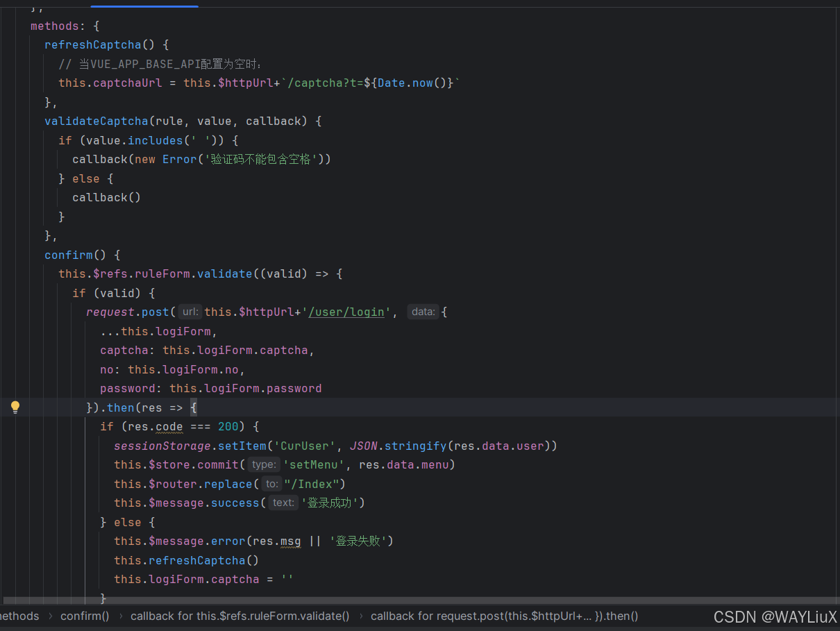This screenshot has width=840, height=631.
Task: Click the underlined res.msg warning
Action: coord(291,541)
